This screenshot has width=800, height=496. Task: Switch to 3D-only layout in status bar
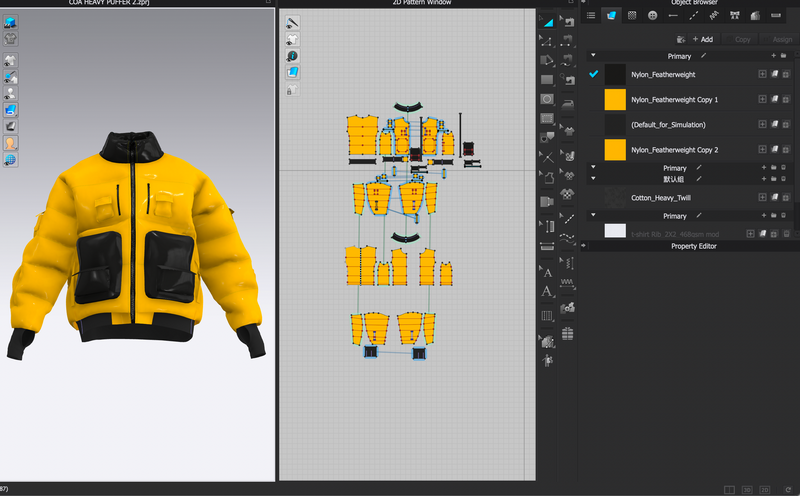pos(747,490)
